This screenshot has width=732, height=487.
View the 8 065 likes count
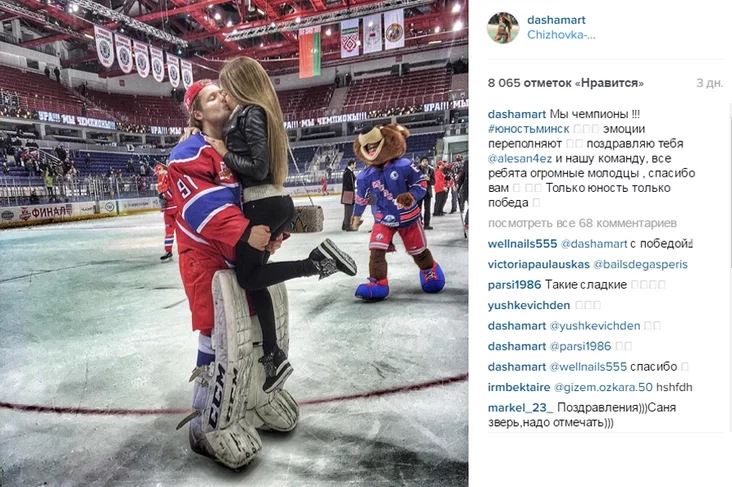(565, 83)
